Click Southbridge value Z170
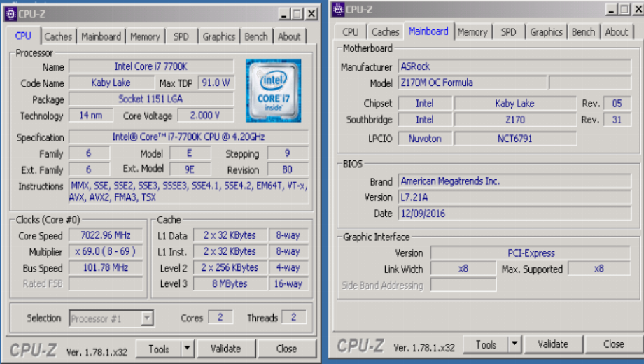Screen dimensions: 644x364 click(x=515, y=120)
